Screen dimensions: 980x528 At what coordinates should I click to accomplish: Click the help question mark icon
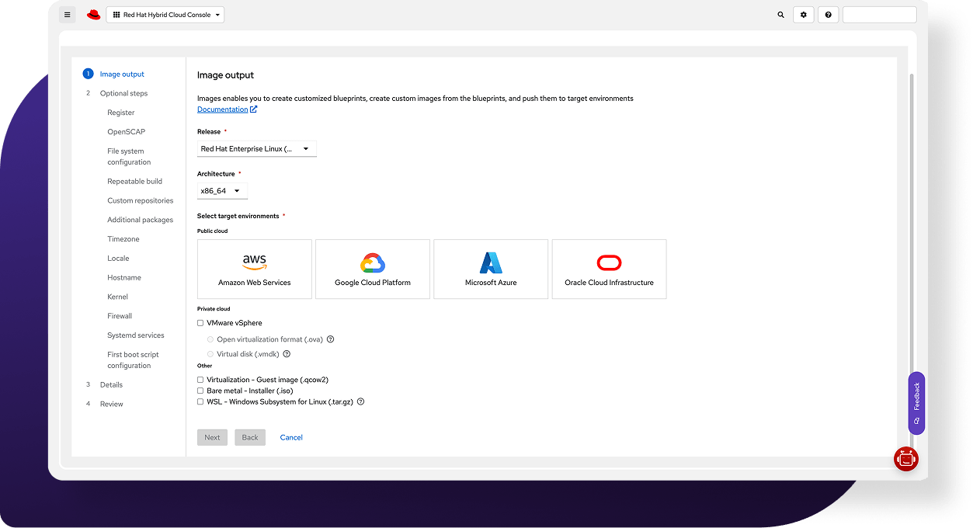tap(829, 15)
